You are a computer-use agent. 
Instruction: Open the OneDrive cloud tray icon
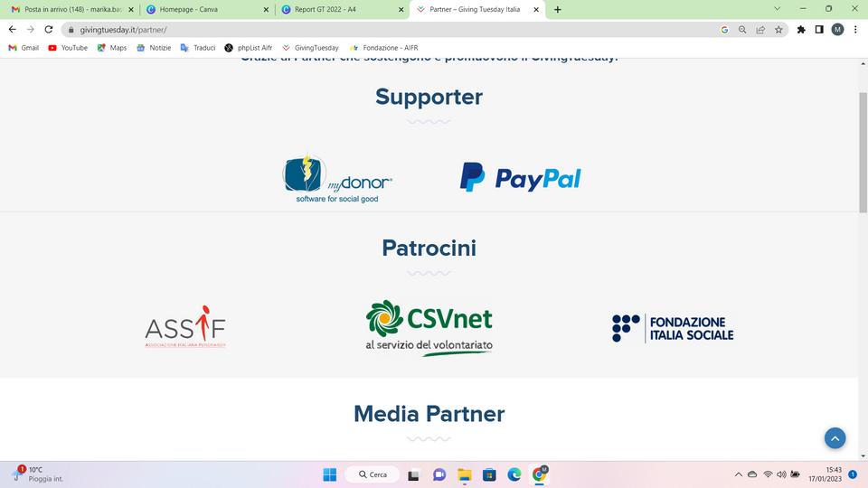752,474
